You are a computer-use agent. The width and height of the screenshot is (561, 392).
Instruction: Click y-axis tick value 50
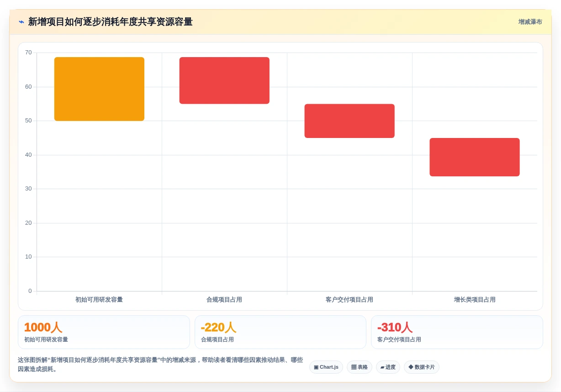point(28,121)
